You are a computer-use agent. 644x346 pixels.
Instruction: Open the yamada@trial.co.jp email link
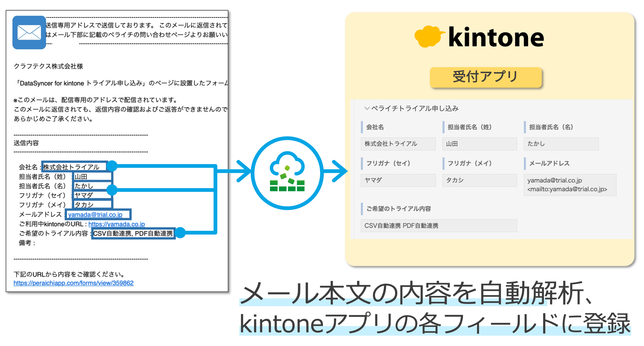click(95, 214)
